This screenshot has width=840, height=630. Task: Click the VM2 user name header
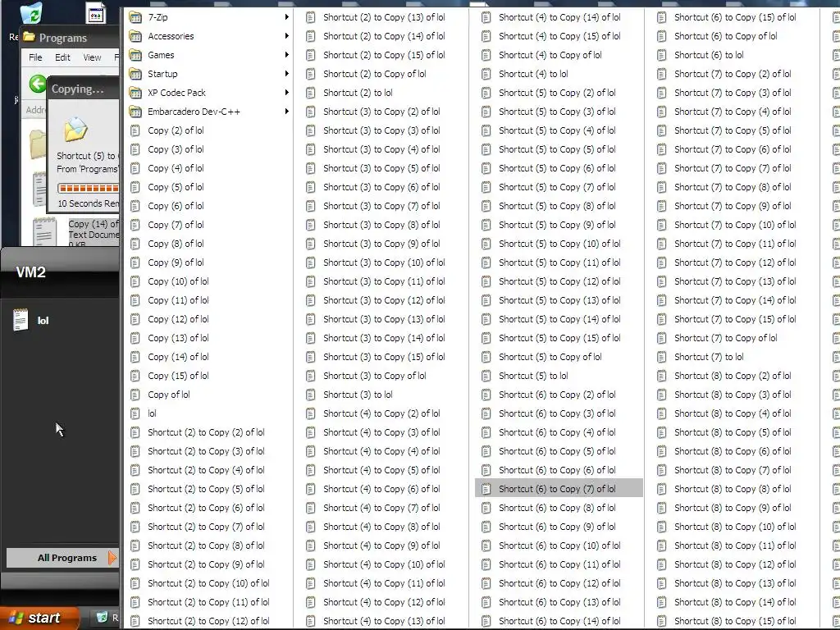click(30, 272)
